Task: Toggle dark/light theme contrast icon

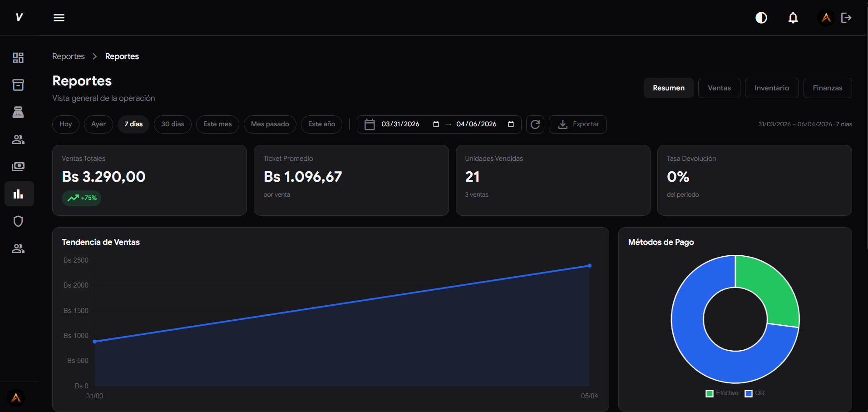Action: 761,18
